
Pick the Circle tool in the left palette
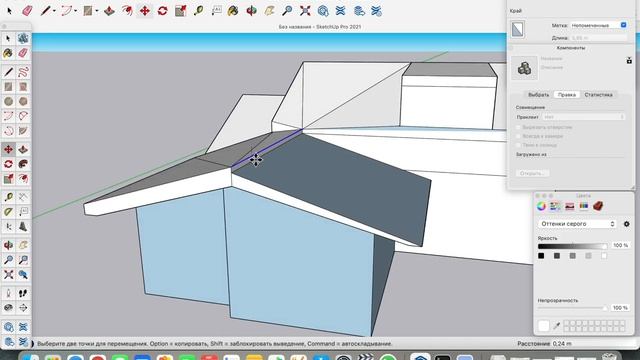(8, 102)
